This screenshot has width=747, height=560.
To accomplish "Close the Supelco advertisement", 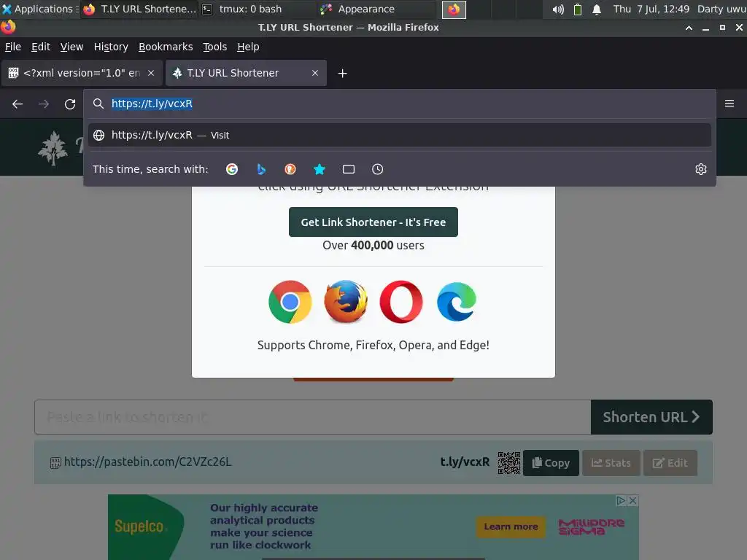I will click(632, 500).
